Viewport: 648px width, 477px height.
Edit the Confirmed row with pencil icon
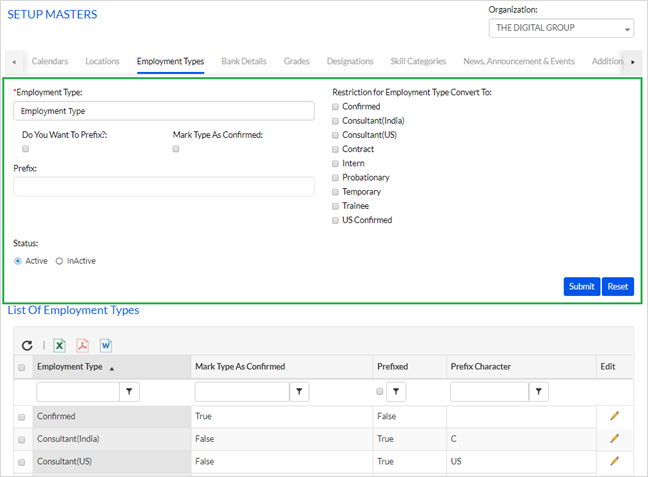point(615,416)
